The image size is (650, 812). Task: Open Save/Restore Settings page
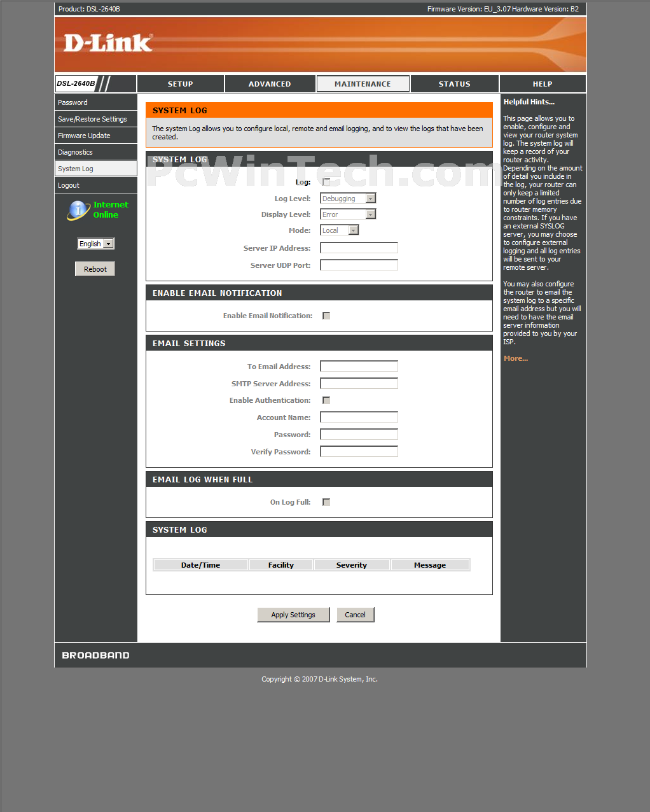(x=96, y=119)
